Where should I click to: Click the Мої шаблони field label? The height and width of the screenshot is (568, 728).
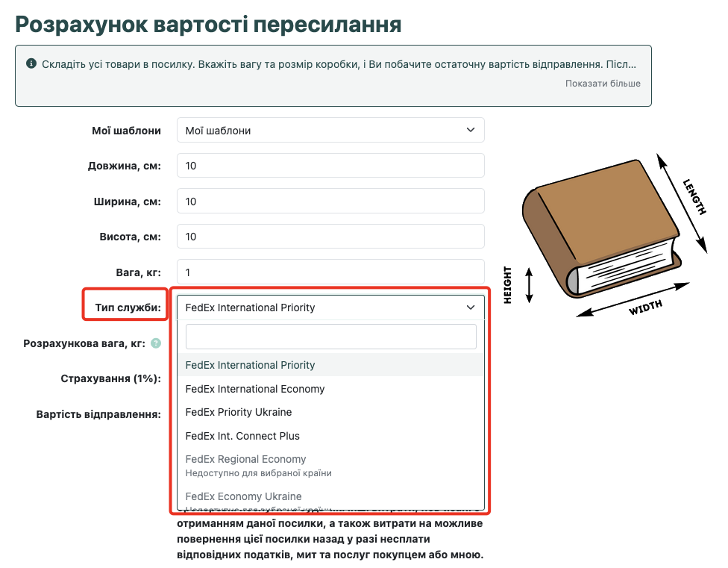click(126, 131)
